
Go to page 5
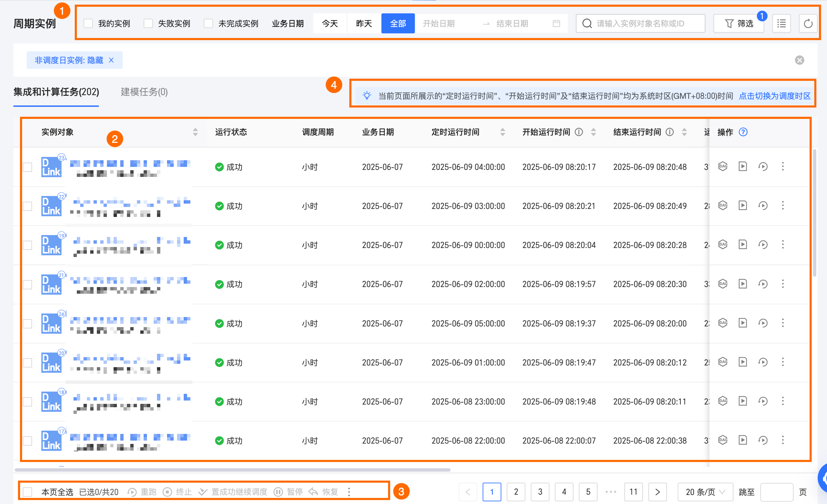pos(588,492)
